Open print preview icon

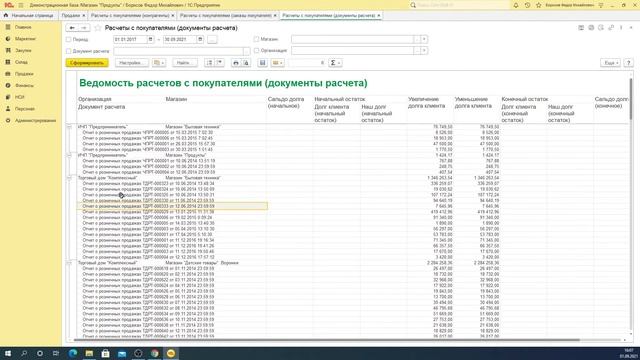click(246, 63)
